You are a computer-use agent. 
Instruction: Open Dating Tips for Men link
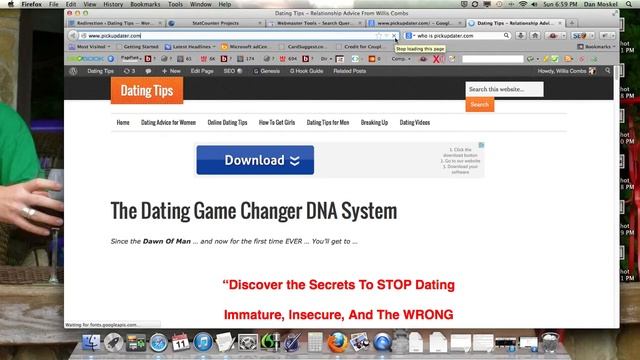[x=328, y=122]
